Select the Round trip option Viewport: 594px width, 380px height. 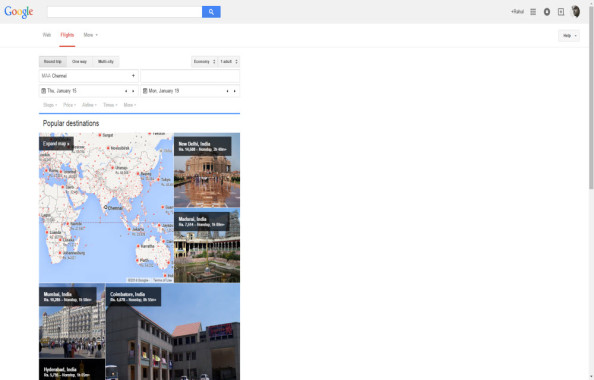(x=53, y=61)
